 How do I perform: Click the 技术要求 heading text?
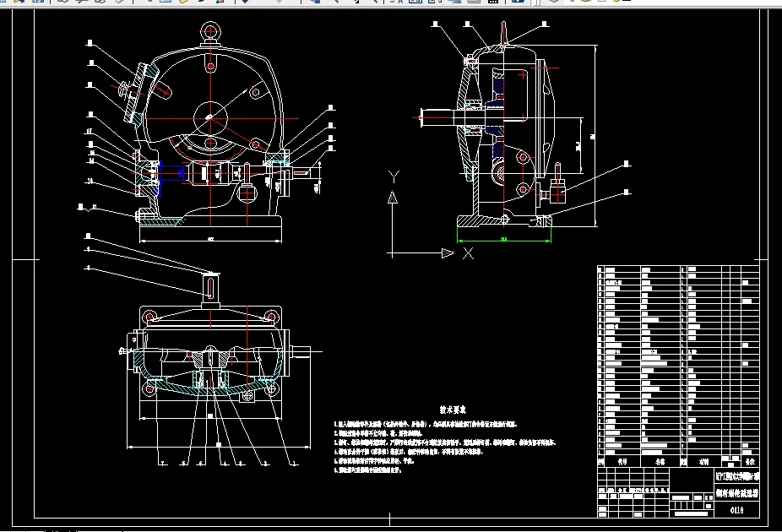click(453, 410)
